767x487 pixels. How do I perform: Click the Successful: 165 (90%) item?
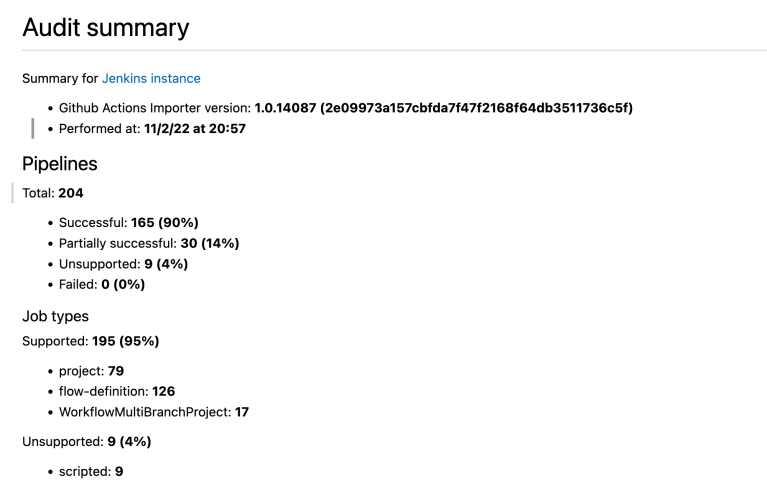click(135, 222)
